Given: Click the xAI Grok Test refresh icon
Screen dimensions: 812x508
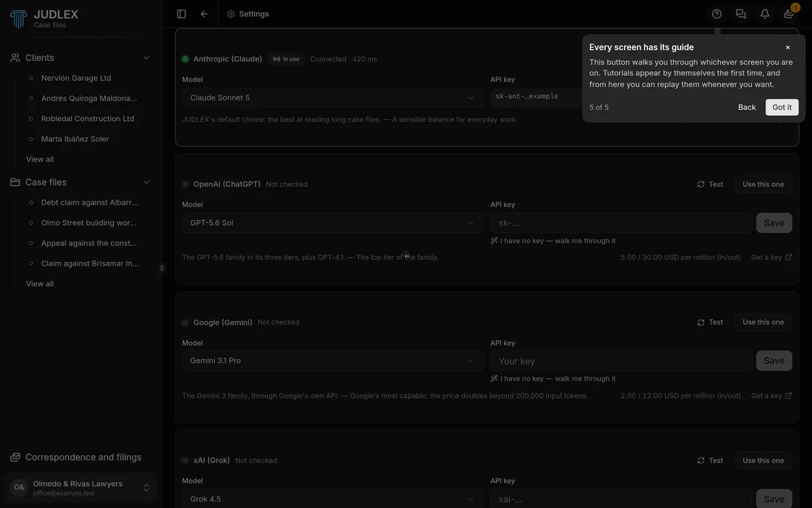Looking at the screenshot, I should 701,461.
